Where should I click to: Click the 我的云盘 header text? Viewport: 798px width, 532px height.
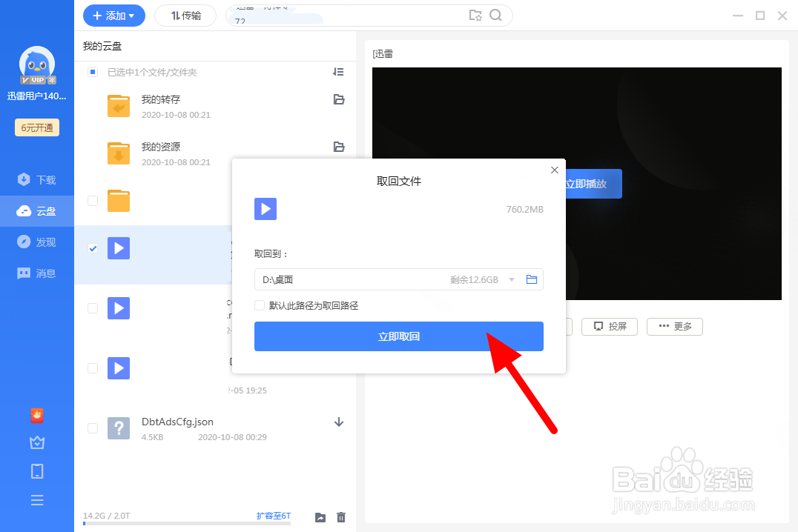[102, 46]
